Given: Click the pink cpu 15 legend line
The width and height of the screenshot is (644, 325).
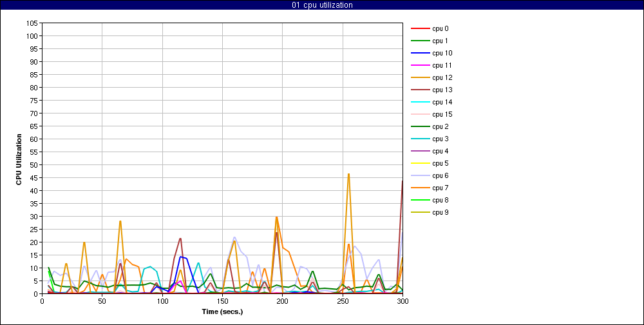Looking at the screenshot, I should [x=420, y=114].
